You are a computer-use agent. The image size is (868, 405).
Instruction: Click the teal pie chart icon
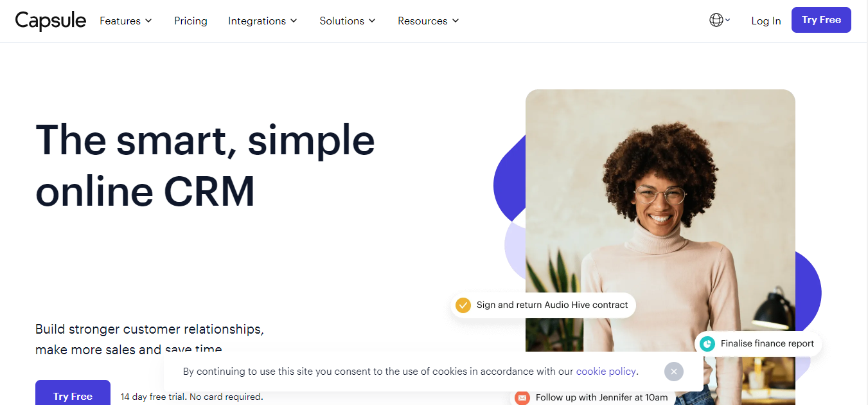[x=707, y=344]
